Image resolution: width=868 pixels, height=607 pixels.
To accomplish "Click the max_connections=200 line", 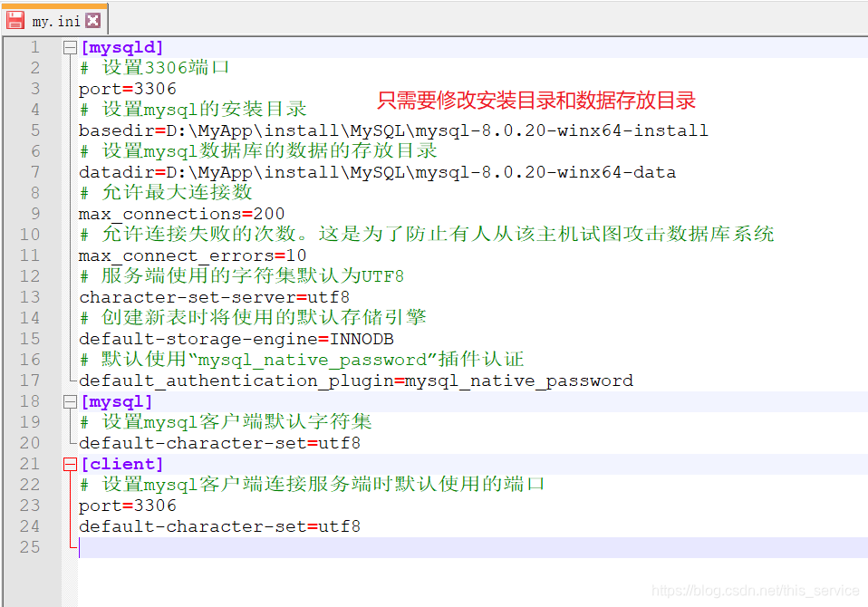I will coord(181,214).
